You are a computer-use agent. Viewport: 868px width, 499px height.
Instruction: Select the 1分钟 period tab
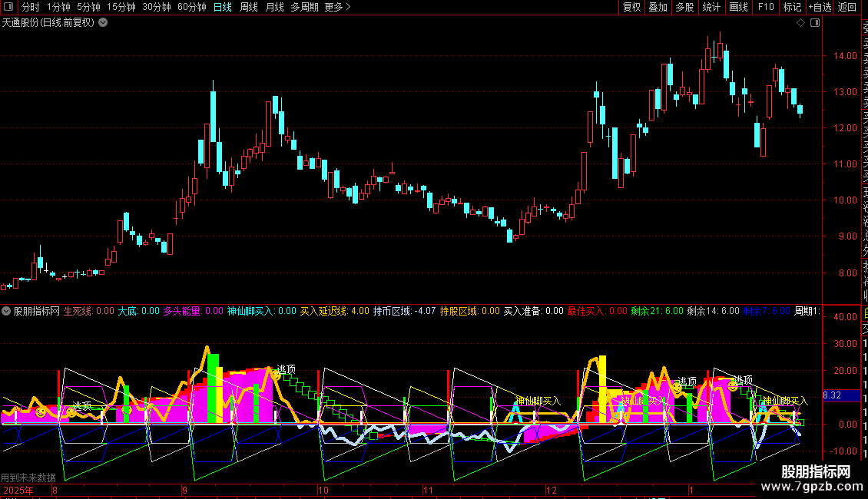point(58,7)
